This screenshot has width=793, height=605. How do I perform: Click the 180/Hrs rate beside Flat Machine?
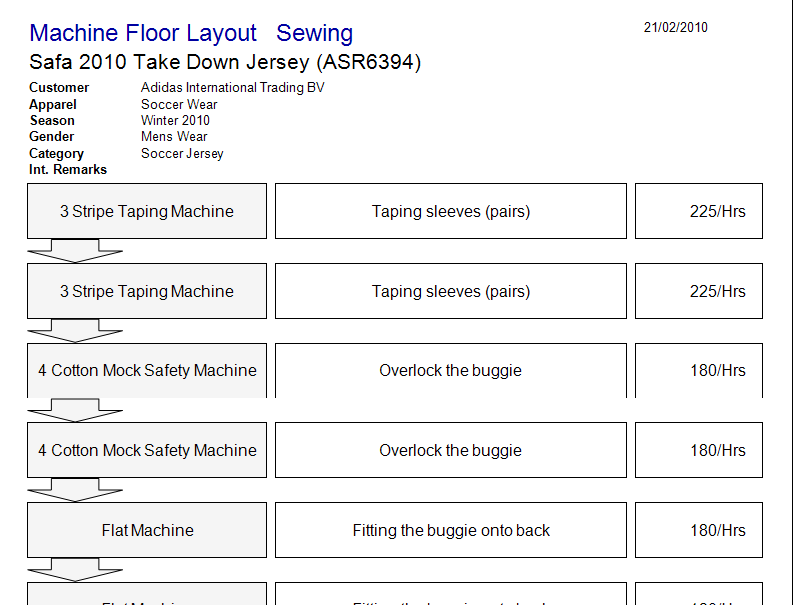(699, 530)
